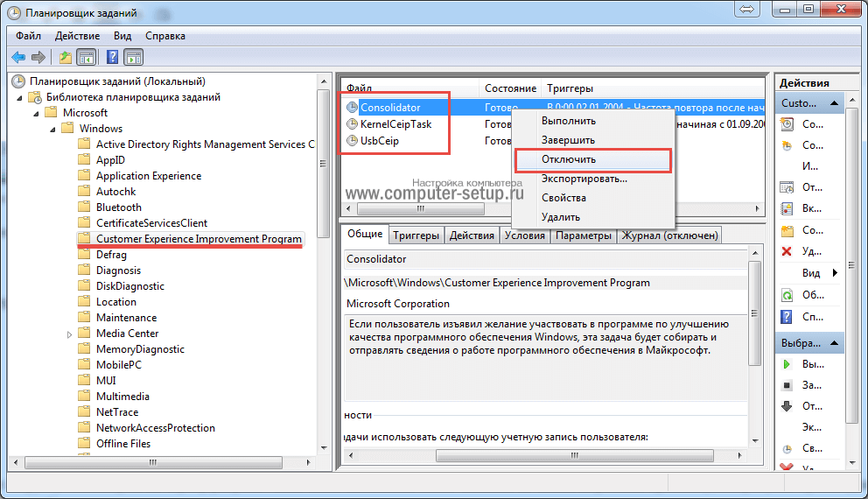Choose Отключить from the context menu
This screenshot has width=868, height=499.
tap(569, 159)
